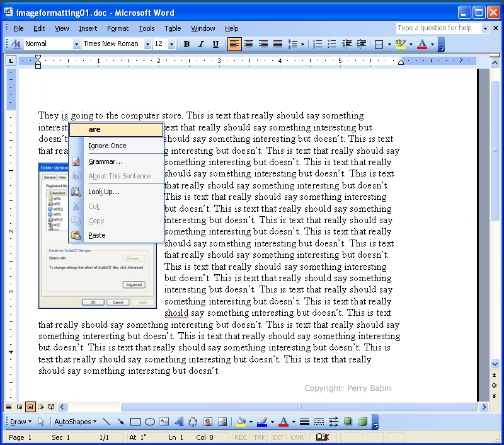Insert WordArt from the Drawing toolbar
The image size is (504, 445).
179,422
